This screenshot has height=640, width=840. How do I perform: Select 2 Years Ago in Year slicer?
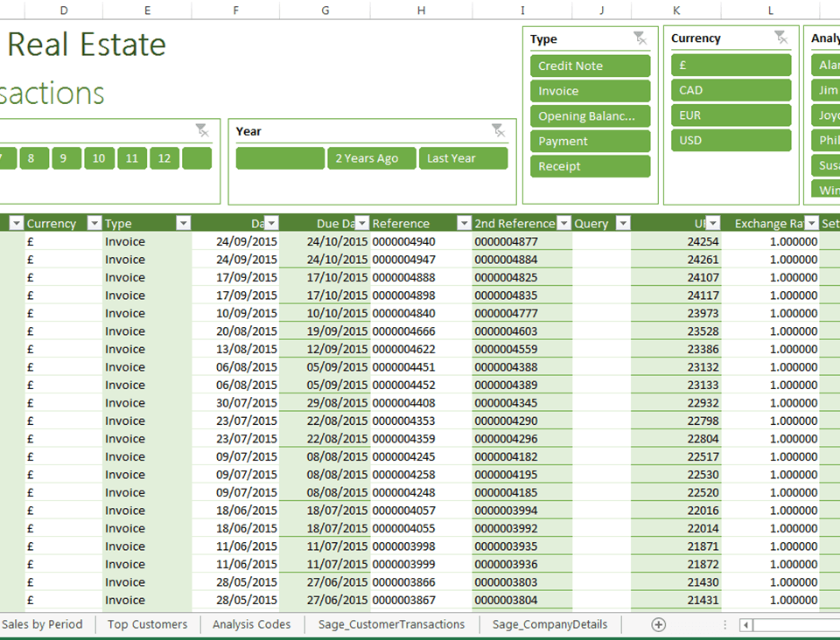click(372, 158)
